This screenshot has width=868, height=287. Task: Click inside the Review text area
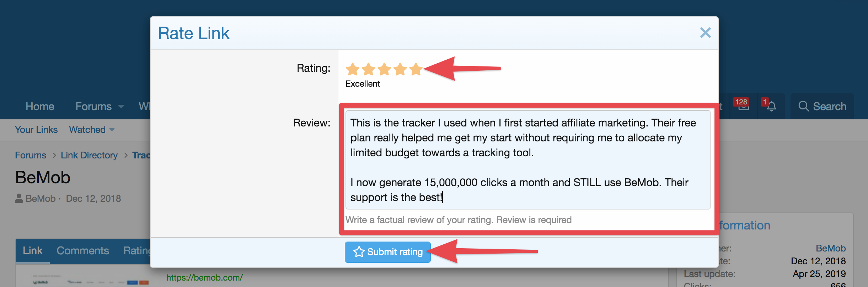pos(528,160)
